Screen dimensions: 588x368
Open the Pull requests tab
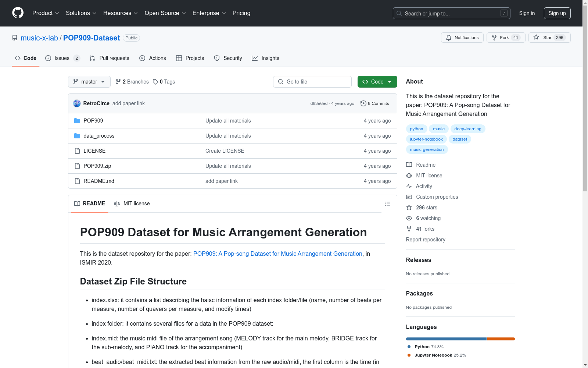[x=109, y=58]
